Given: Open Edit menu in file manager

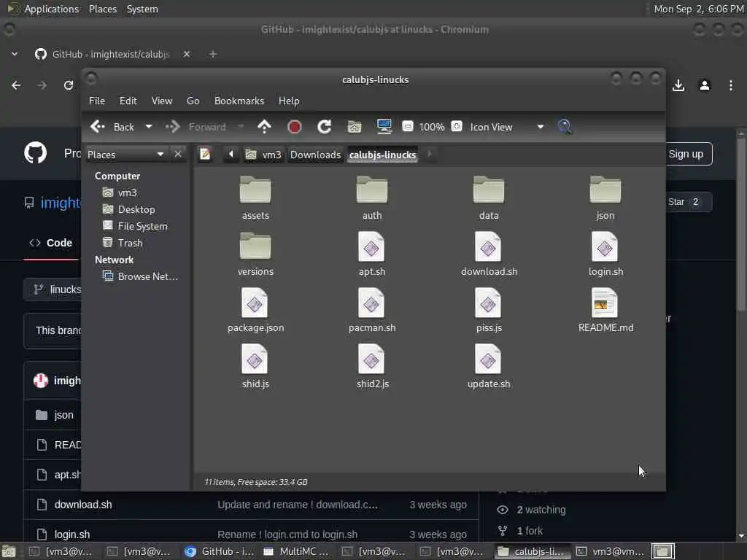Looking at the screenshot, I should [128, 101].
